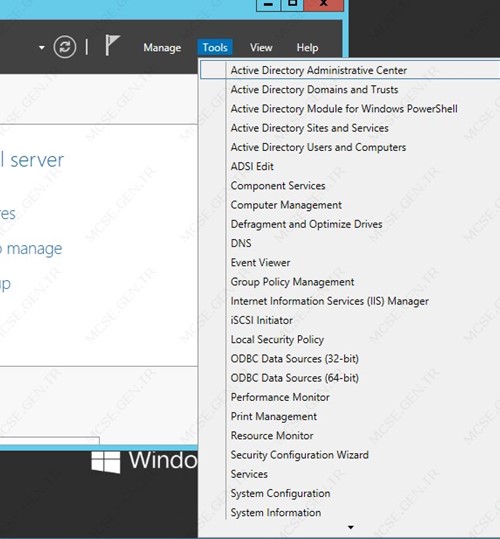This screenshot has height=539, width=500.
Task: Launch Active Directory Users and Computers
Action: [x=318, y=147]
